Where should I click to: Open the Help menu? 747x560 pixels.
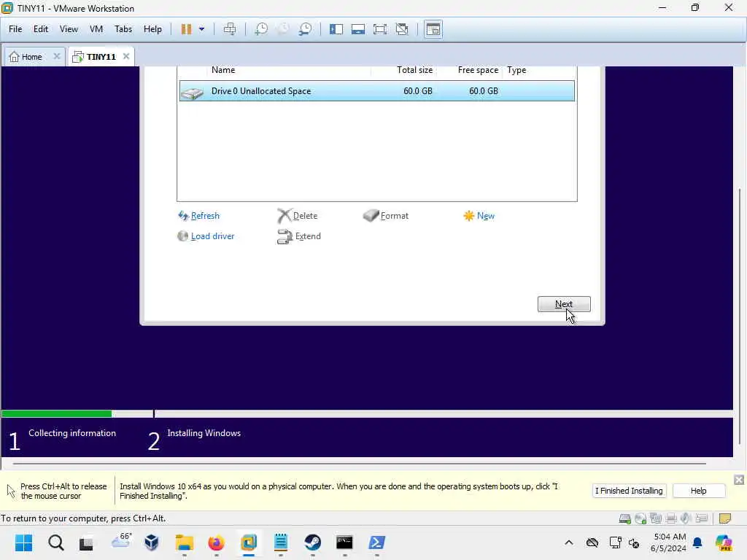(x=152, y=29)
